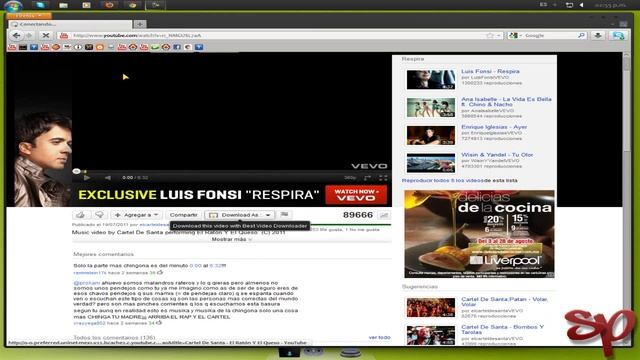Click the Windows Start orb
Image resolution: width=640 pixels, height=360 pixels.
[x=13, y=5]
